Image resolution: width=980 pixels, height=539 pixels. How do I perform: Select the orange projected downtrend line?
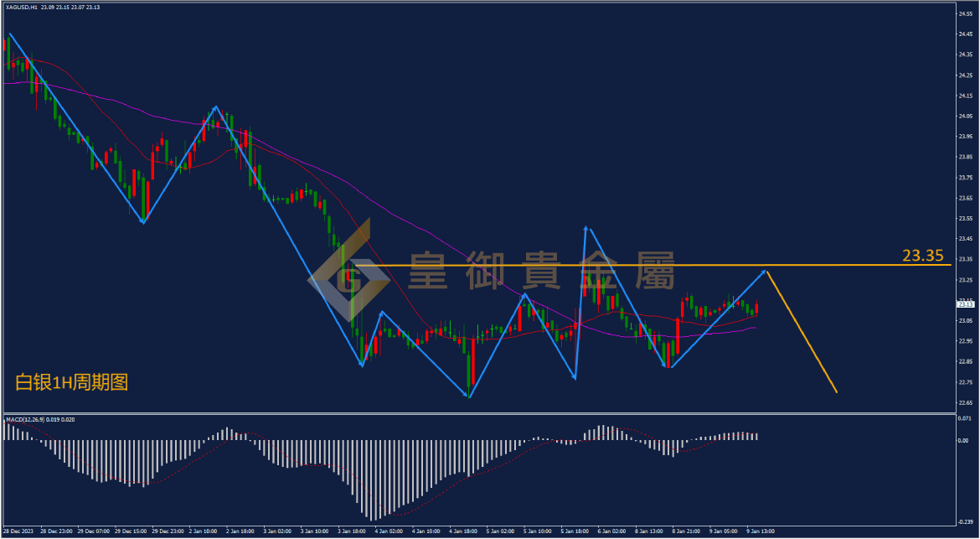(802, 332)
